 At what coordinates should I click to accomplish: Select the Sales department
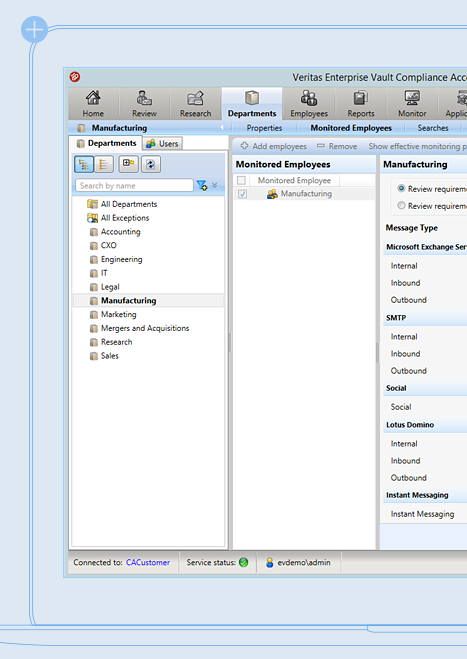coord(110,356)
